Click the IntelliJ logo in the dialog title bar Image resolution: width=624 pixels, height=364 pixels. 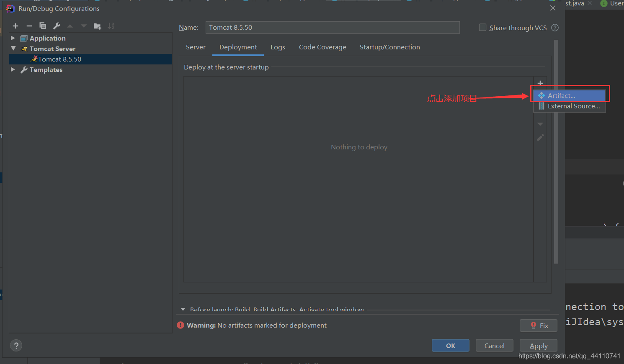click(10, 8)
